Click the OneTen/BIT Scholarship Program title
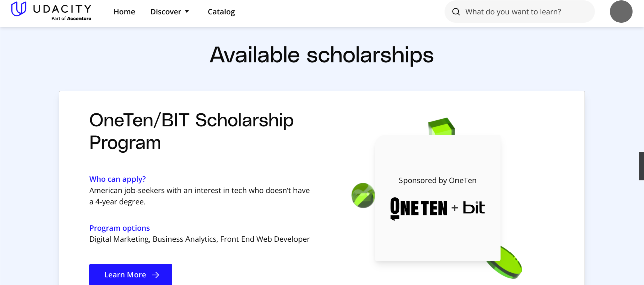 [x=191, y=131]
